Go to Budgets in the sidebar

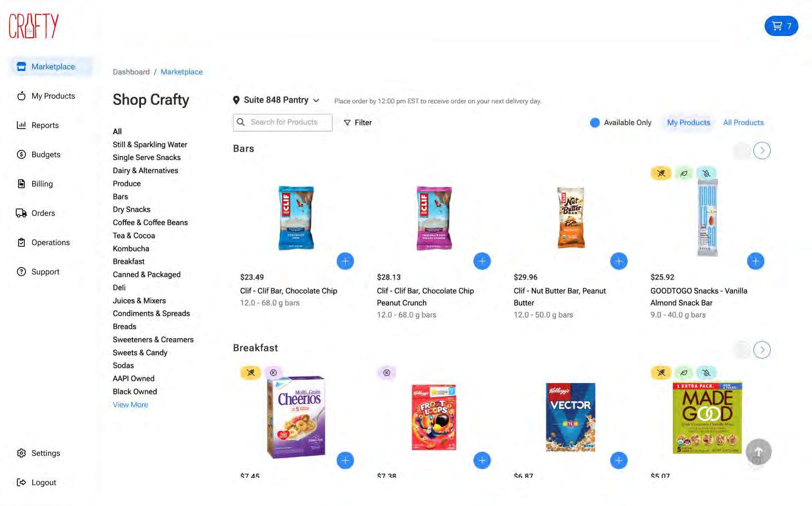[x=46, y=154]
